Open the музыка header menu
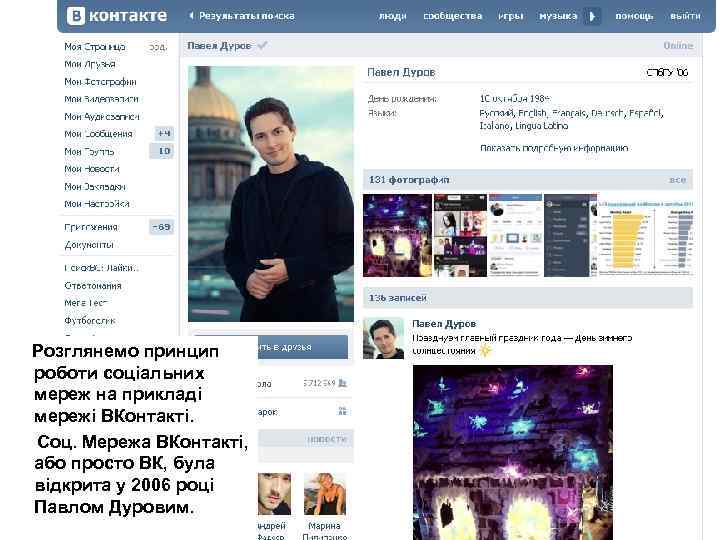 [558, 16]
